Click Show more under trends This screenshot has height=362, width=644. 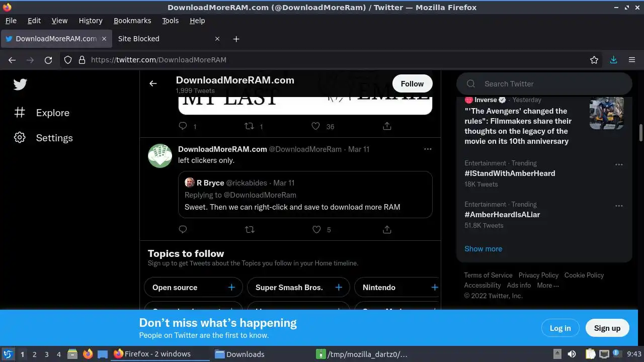[x=483, y=249]
